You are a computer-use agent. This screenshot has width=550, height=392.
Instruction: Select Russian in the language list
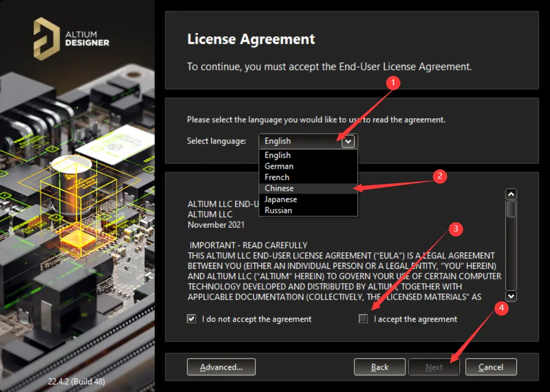point(308,211)
